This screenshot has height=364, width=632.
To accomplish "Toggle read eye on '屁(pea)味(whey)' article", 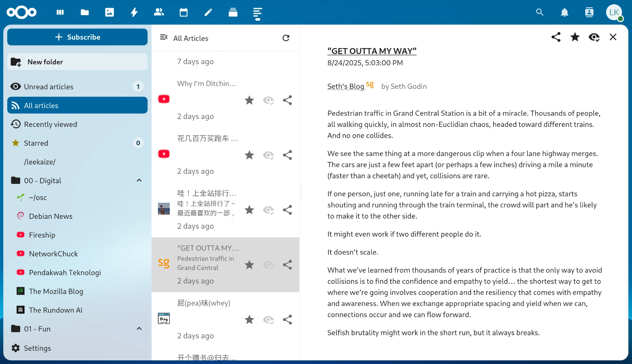I will point(268,319).
